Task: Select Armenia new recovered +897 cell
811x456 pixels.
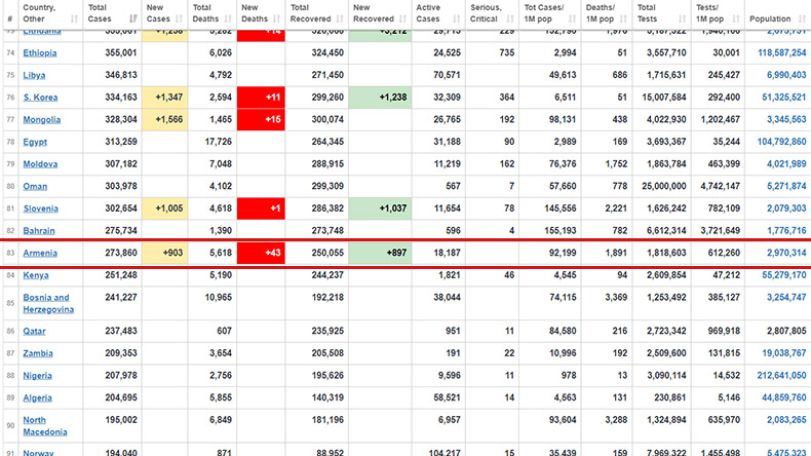Action: tap(380, 253)
